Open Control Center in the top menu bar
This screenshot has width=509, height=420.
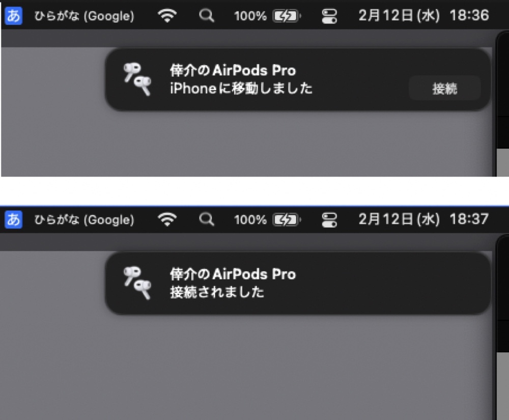tap(329, 16)
